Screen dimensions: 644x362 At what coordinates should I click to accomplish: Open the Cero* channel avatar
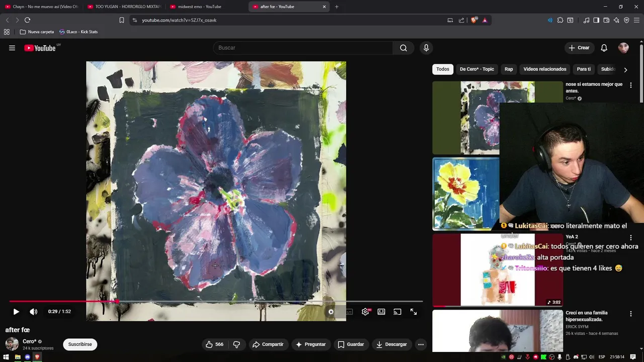pos(12,344)
